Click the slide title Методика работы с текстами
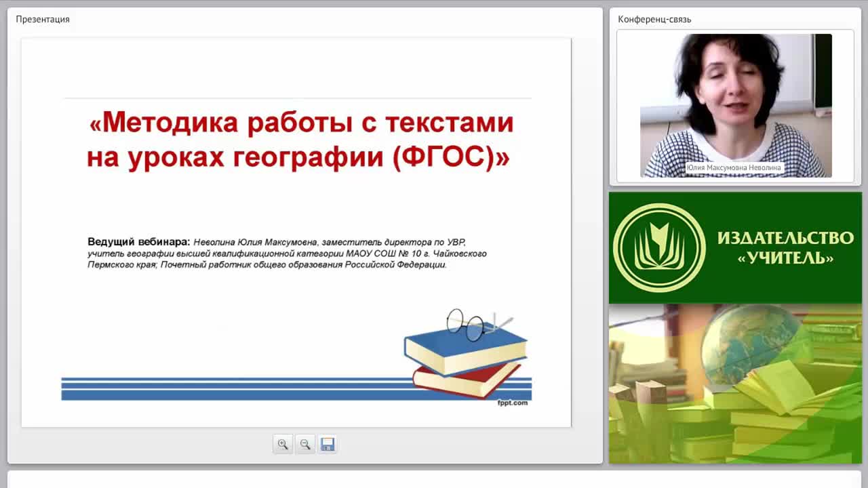 point(298,140)
